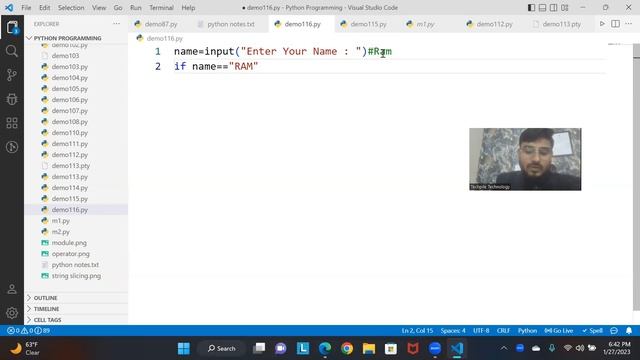Viewport: 640px width, 360px height.
Task: Open demo110.py in explorer
Action: click(x=70, y=133)
